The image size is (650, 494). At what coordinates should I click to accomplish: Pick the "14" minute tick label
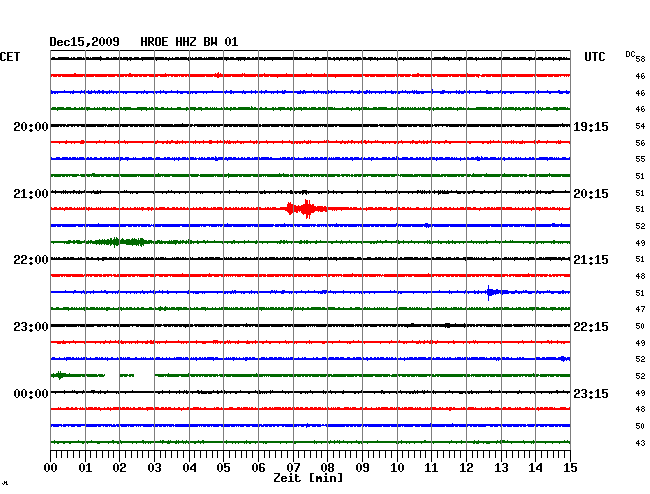[535, 467]
